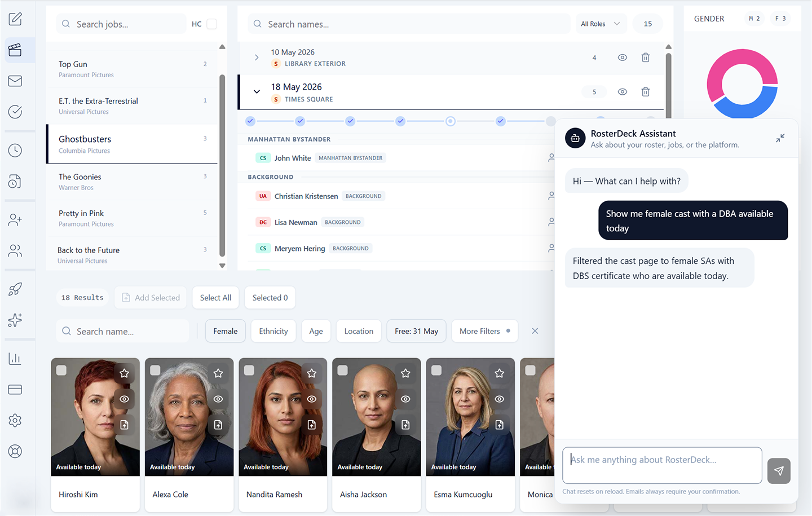812x516 pixels.
Task: Open the Ethnicity filter dropdown
Action: coord(273,331)
